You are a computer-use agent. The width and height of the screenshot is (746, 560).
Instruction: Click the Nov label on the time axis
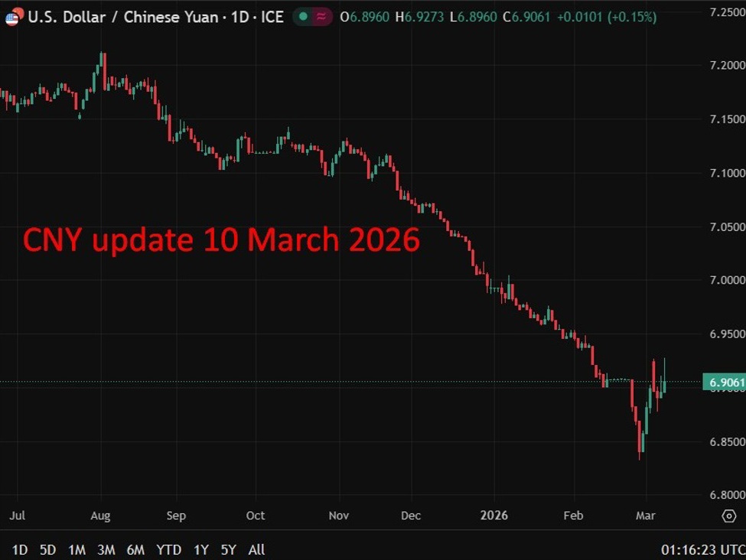[x=339, y=516]
